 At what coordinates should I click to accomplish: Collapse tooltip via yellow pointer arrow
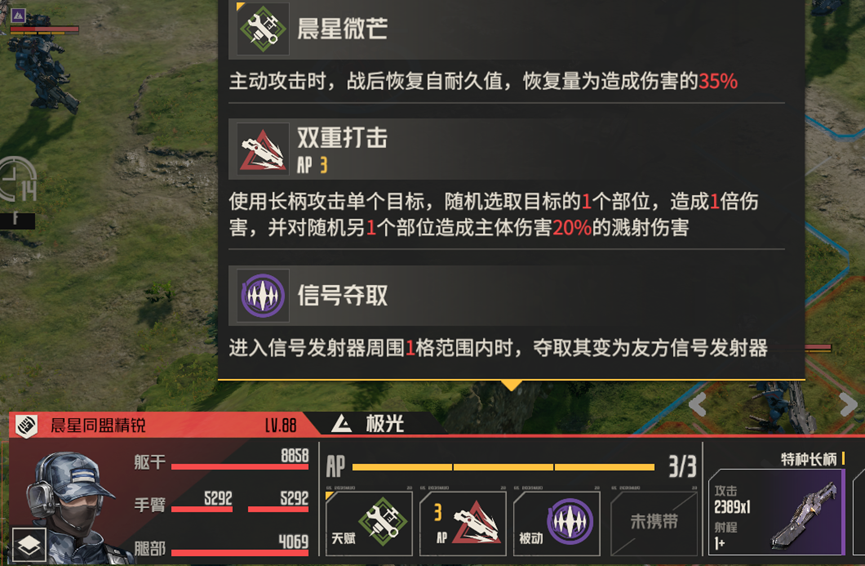coord(511,385)
